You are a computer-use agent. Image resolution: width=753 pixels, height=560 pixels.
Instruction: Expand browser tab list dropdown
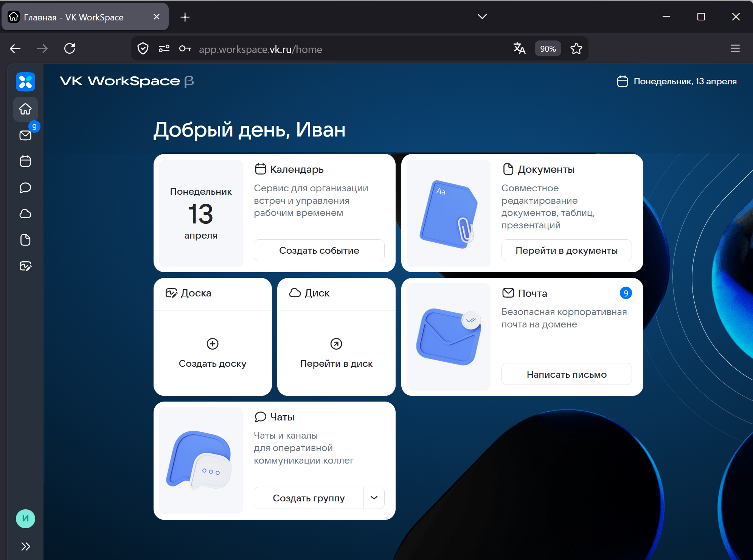pyautogui.click(x=482, y=17)
